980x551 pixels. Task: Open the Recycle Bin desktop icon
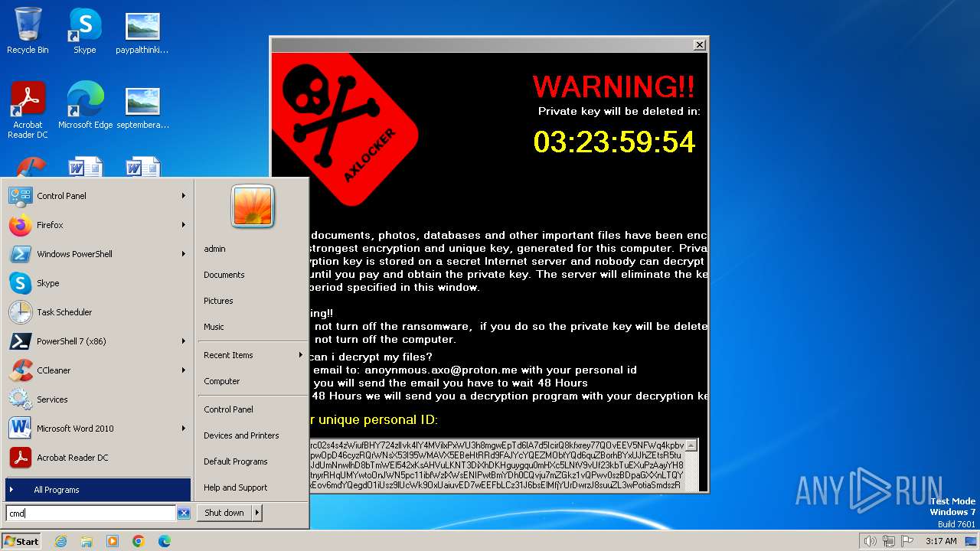pos(28,31)
